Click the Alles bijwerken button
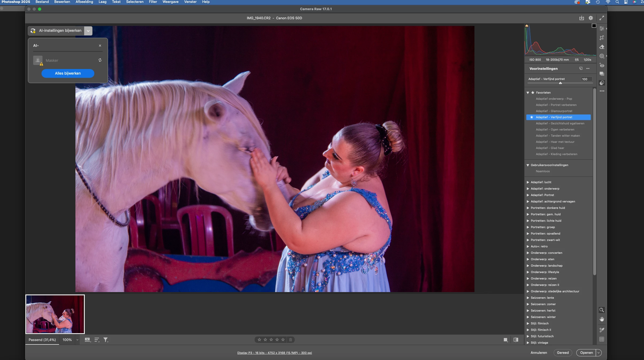Screen dimensions: 644x360 [x=68, y=73]
